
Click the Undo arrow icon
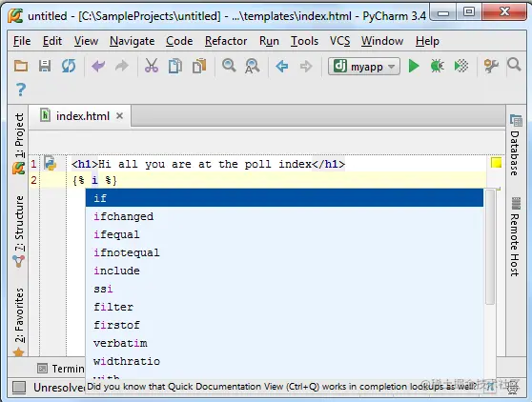[98, 66]
